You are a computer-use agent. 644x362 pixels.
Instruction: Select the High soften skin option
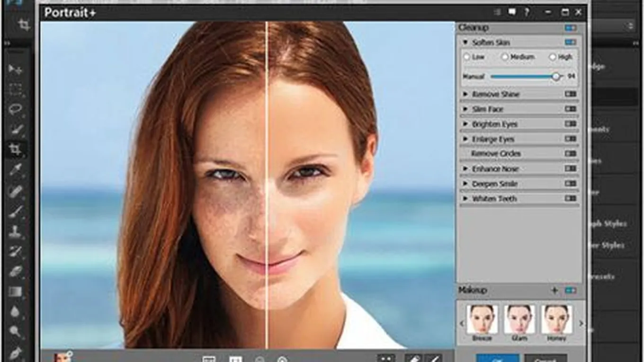553,57
